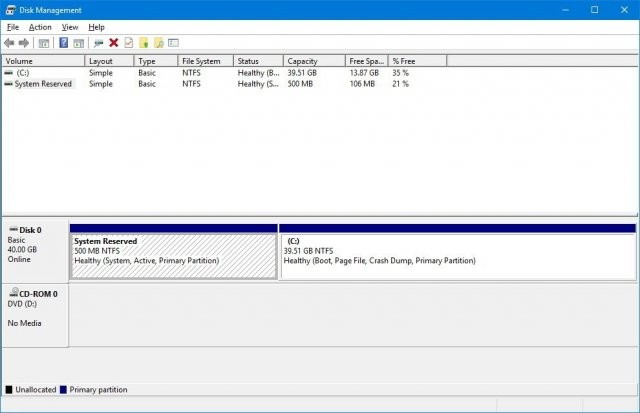This screenshot has height=413, width=640.
Task: Open the Action menu
Action: click(x=40, y=27)
